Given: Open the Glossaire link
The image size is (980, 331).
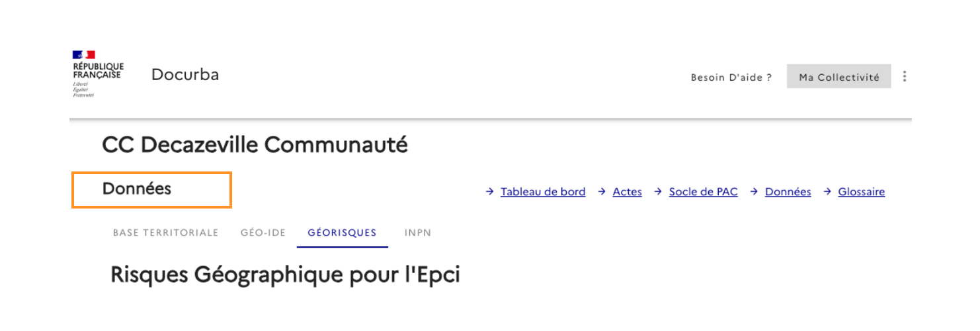Looking at the screenshot, I should (x=861, y=192).
